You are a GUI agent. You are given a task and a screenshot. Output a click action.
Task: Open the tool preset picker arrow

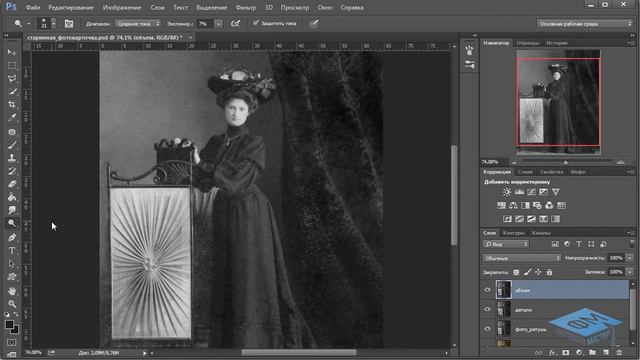tap(29, 24)
